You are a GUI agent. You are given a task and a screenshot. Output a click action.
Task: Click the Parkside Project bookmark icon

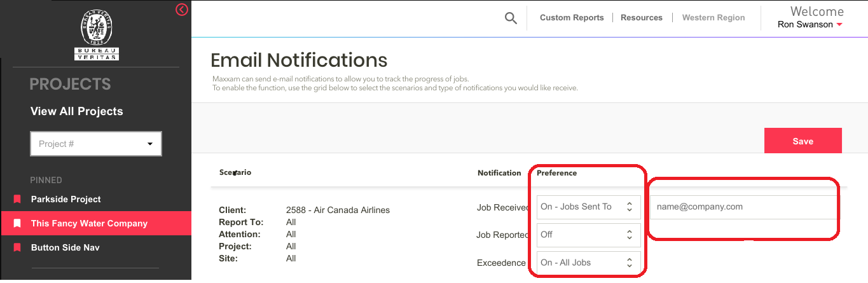point(17,200)
